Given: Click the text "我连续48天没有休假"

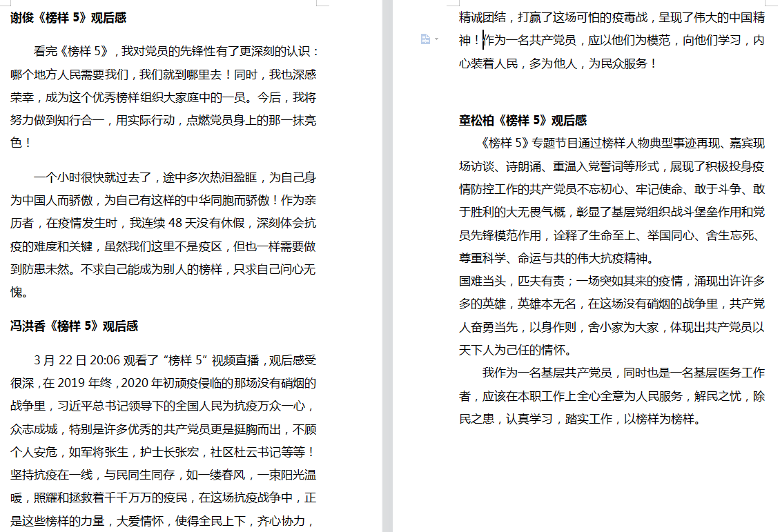Looking at the screenshot, I should [x=187, y=224].
